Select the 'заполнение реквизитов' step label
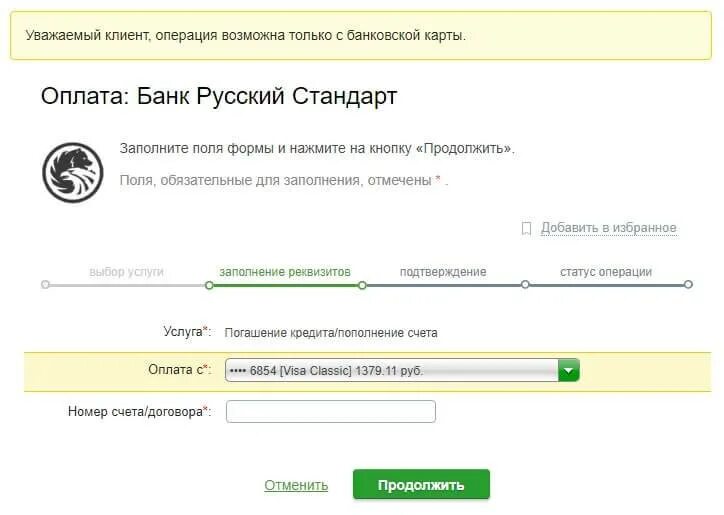 pyautogui.click(x=285, y=272)
